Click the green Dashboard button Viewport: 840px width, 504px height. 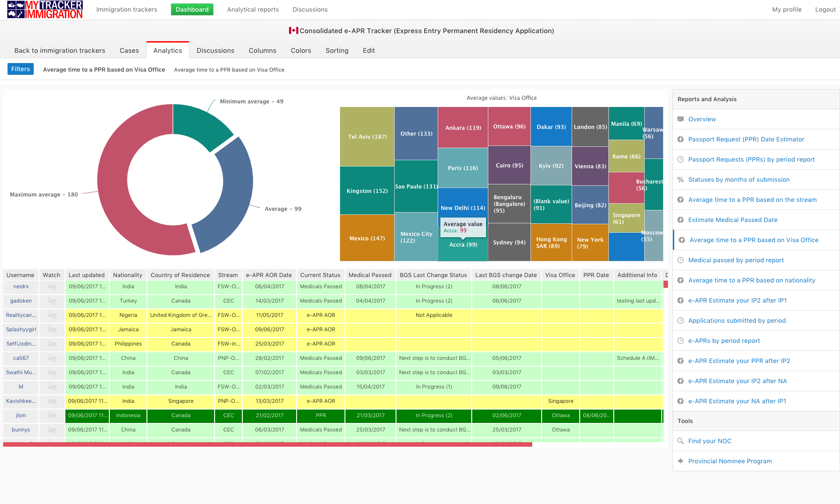(192, 9)
